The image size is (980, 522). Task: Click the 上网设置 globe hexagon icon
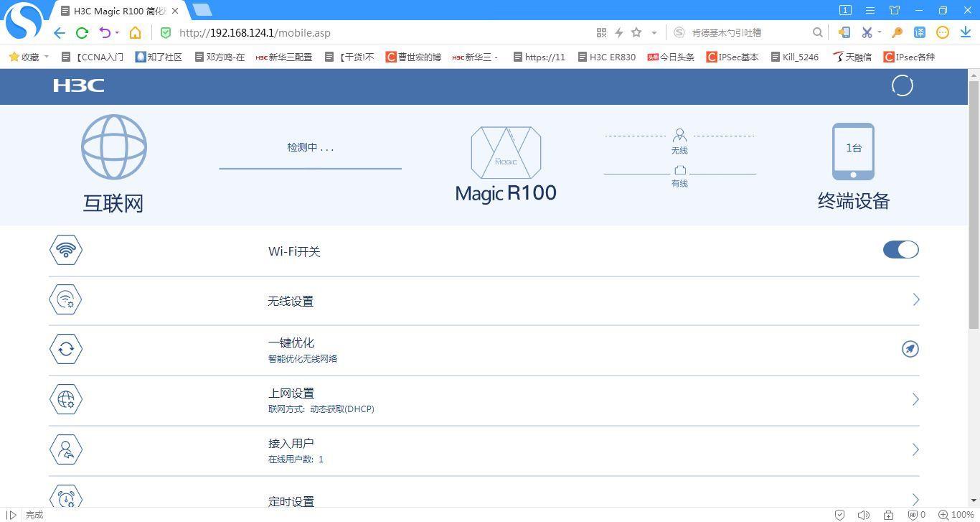[66, 399]
